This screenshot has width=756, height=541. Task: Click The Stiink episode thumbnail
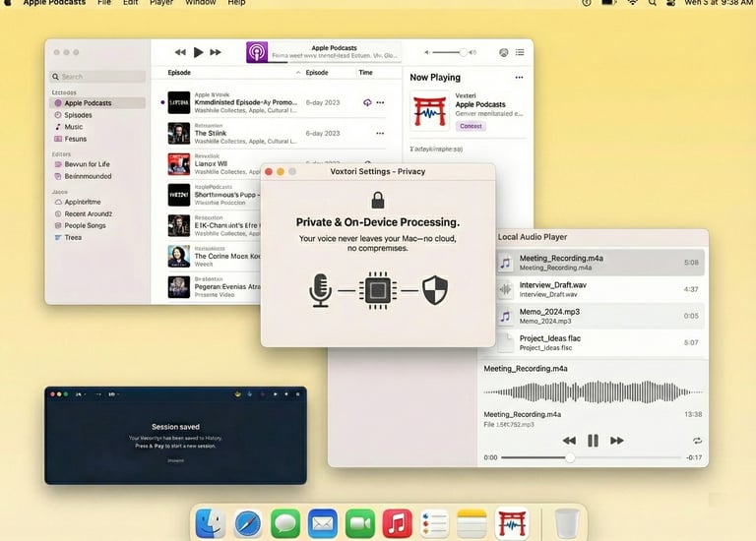pyautogui.click(x=179, y=134)
